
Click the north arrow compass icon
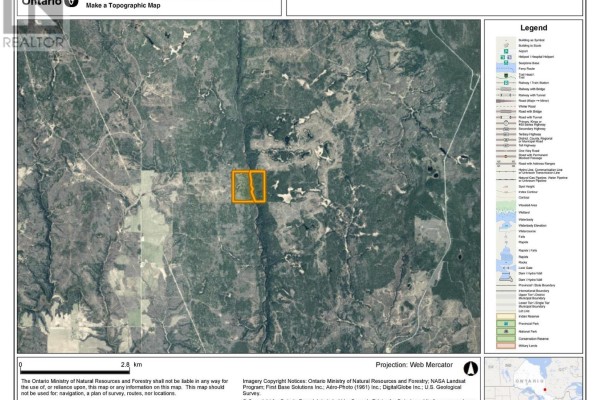point(471,368)
